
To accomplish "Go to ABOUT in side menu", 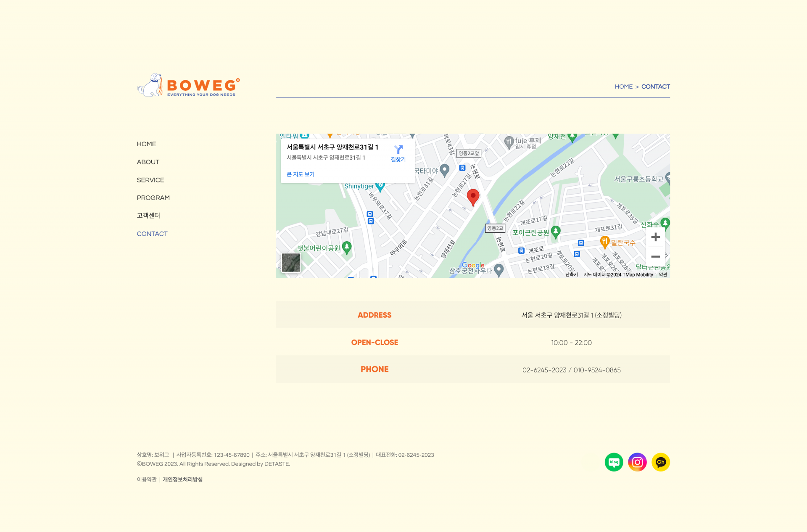I will (x=148, y=162).
